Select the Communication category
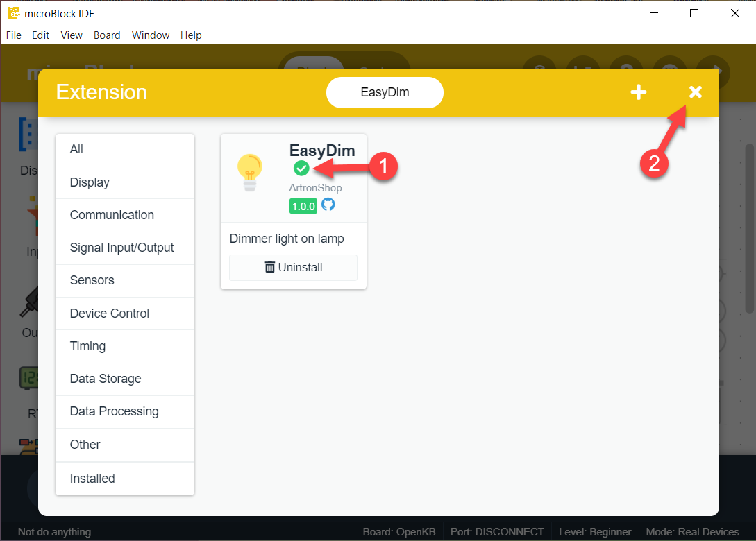The image size is (756, 541). [x=125, y=215]
